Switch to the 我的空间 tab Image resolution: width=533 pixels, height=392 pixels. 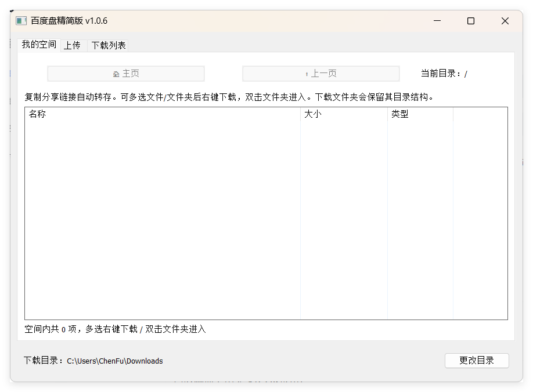tap(39, 45)
